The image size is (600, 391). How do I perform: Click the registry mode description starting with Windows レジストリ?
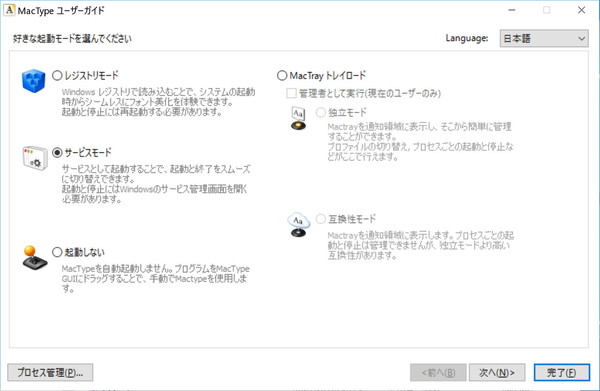point(158,102)
